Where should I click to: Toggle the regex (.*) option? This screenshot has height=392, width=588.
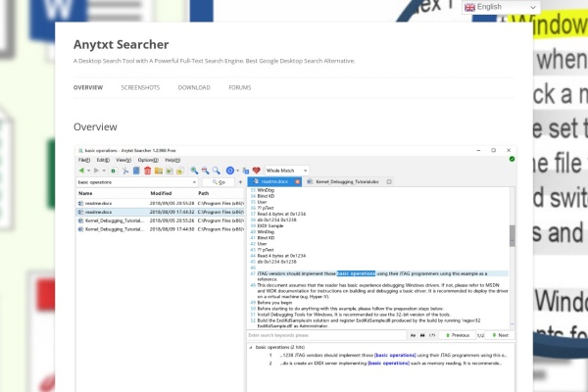[432, 335]
